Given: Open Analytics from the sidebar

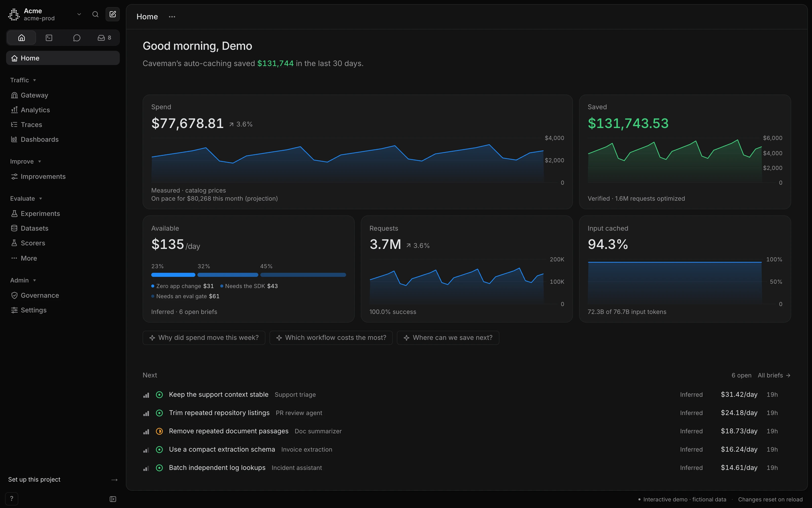Looking at the screenshot, I should pos(63,110).
